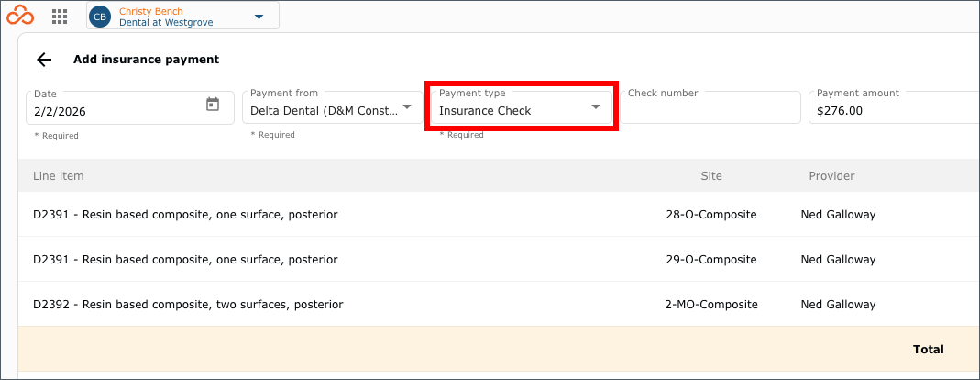Click Ned Galloway in the 2-MO-Composite row
Image resolution: width=980 pixels, height=380 pixels.
point(838,305)
